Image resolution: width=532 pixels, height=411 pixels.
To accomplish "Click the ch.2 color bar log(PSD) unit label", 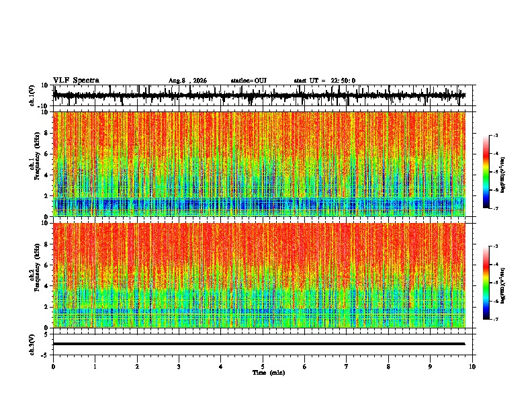I will (x=503, y=285).
